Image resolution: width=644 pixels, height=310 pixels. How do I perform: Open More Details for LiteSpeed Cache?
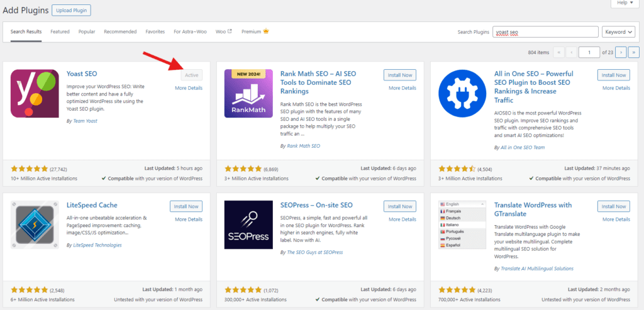(x=189, y=219)
